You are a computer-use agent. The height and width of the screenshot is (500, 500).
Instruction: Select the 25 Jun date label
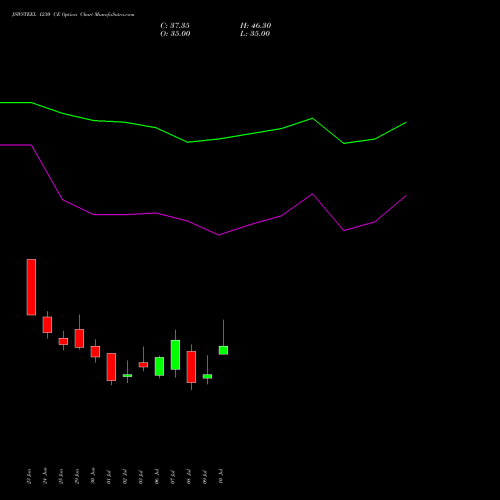tap(61, 476)
